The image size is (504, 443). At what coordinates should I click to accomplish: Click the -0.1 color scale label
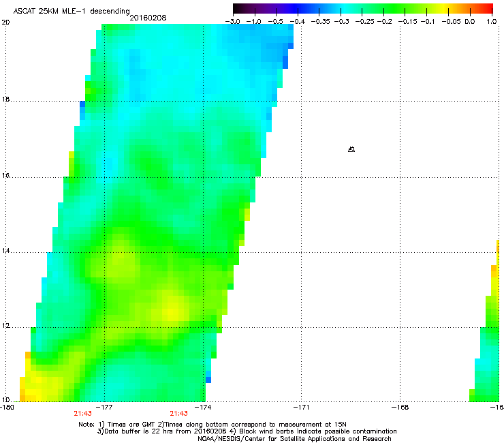428,22
